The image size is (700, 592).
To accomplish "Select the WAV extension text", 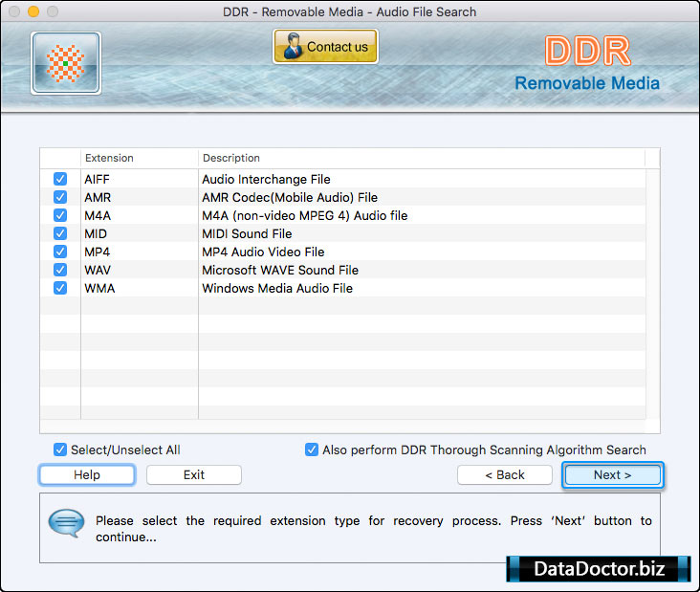I will point(98,270).
